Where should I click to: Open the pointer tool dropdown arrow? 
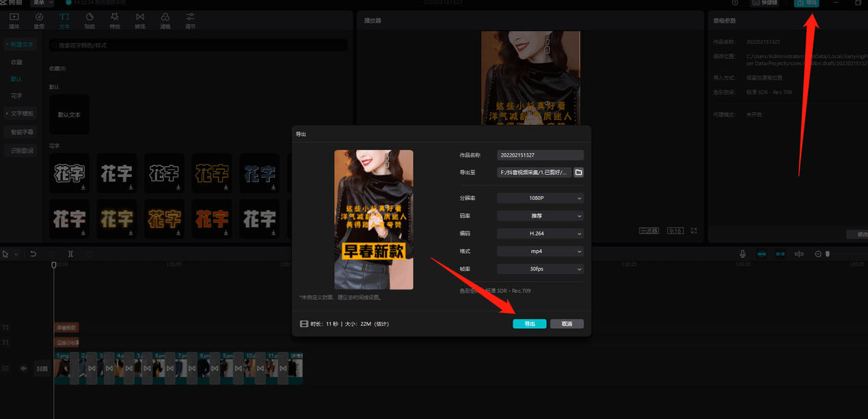[16, 254]
